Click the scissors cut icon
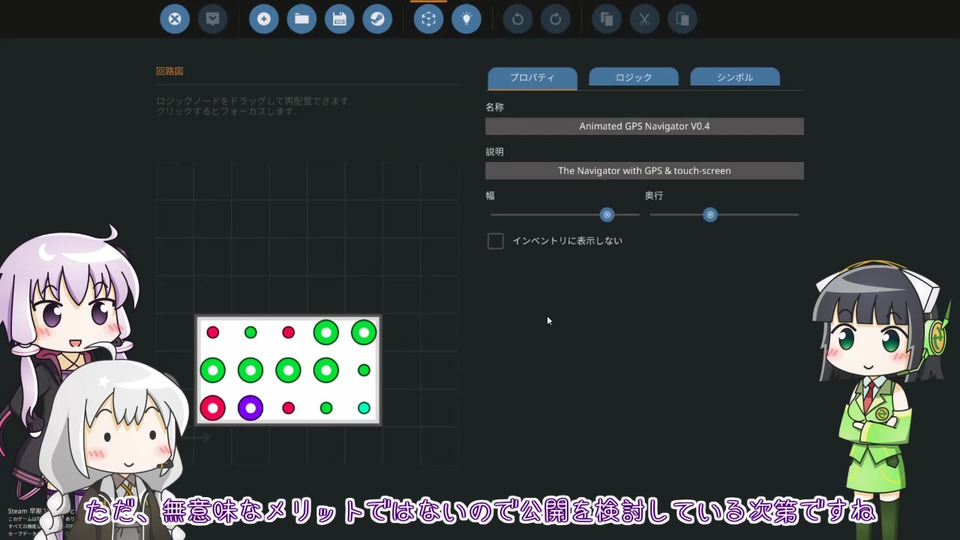 645,19
